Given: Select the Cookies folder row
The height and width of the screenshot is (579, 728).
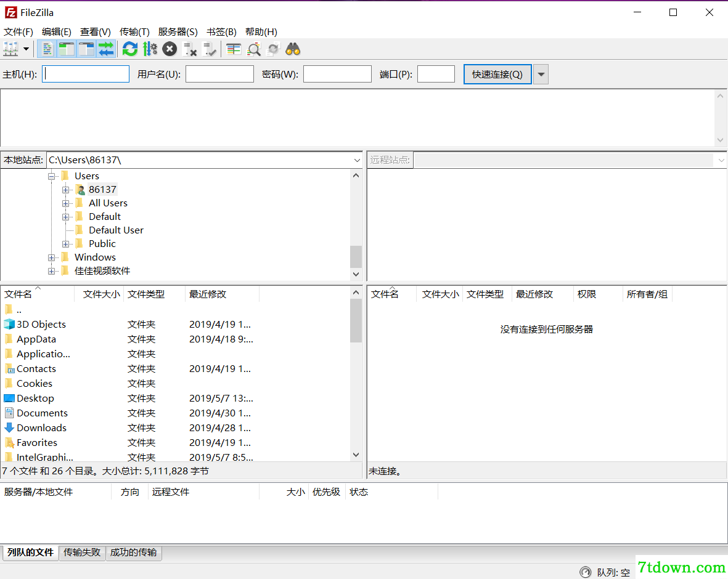Looking at the screenshot, I should [x=176, y=384].
